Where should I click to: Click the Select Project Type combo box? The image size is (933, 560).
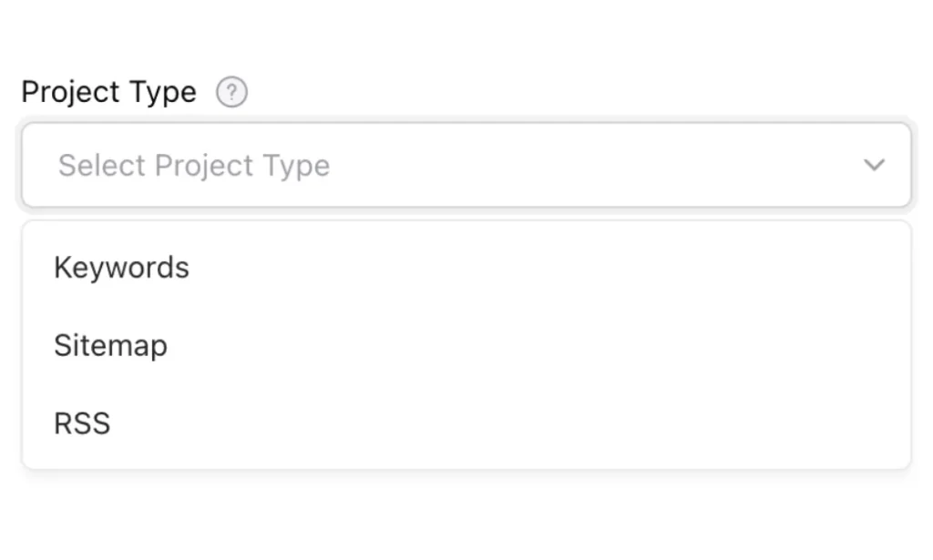pos(466,165)
